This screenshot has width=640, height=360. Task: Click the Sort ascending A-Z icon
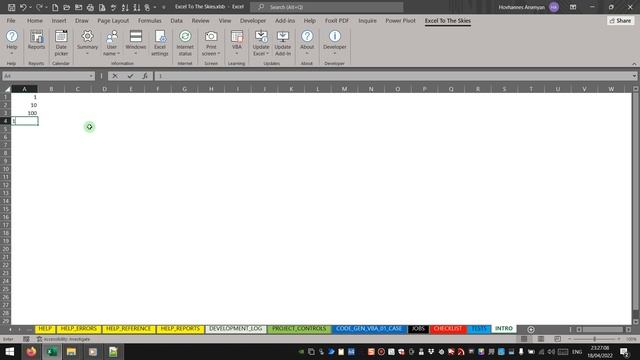click(125, 7)
